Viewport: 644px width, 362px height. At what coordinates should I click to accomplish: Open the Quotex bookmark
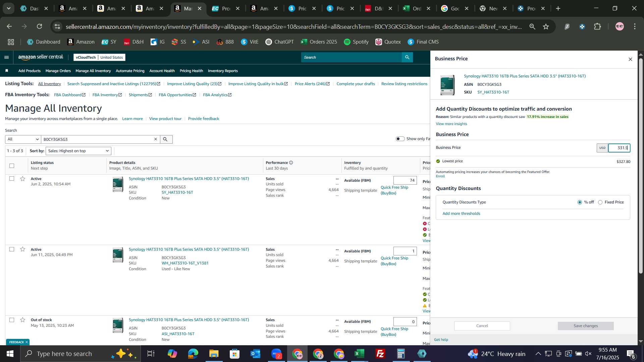388,42
